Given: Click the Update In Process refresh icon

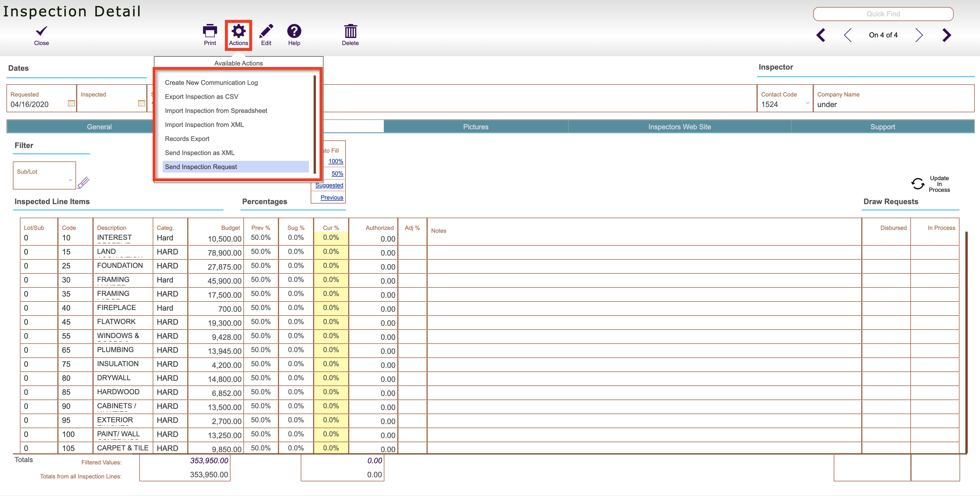Looking at the screenshot, I should click(x=918, y=184).
